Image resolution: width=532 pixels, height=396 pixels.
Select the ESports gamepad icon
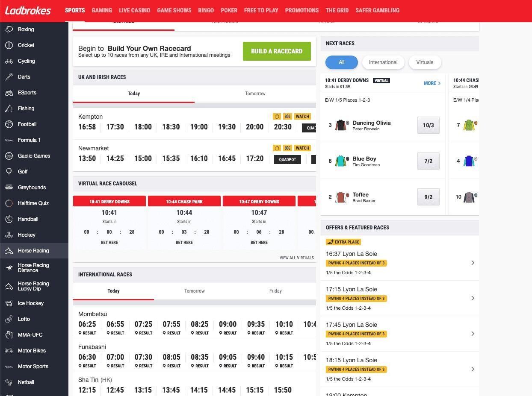pos(9,93)
